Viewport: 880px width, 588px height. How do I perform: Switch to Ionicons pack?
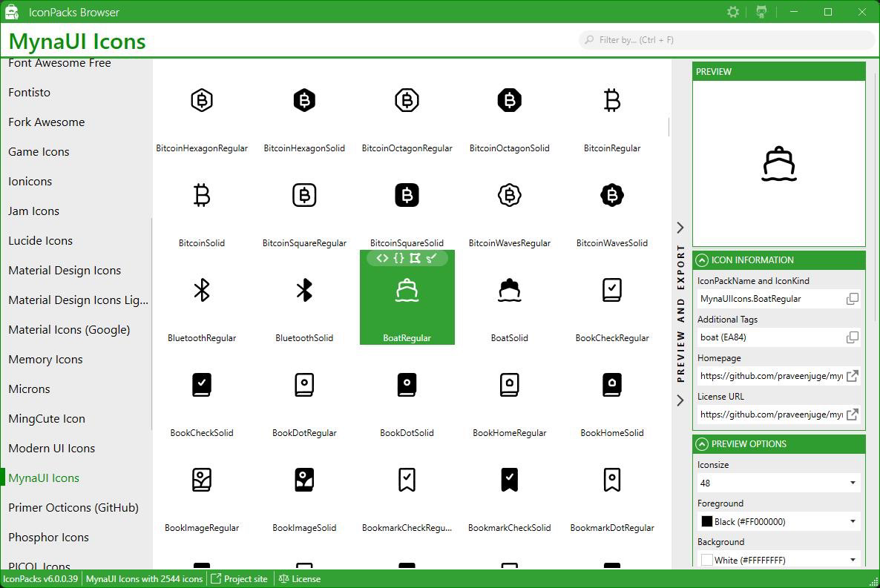[x=30, y=182]
